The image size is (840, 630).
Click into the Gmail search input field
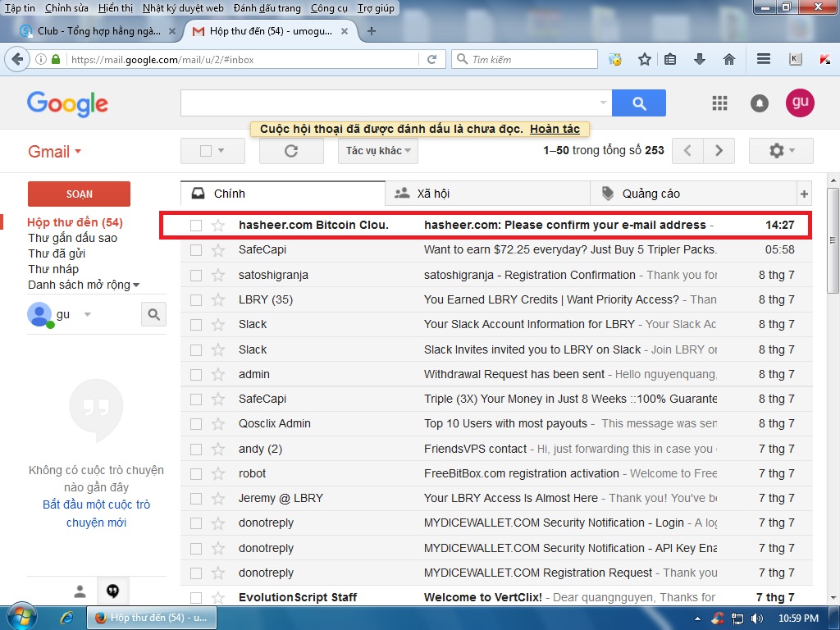pos(390,103)
